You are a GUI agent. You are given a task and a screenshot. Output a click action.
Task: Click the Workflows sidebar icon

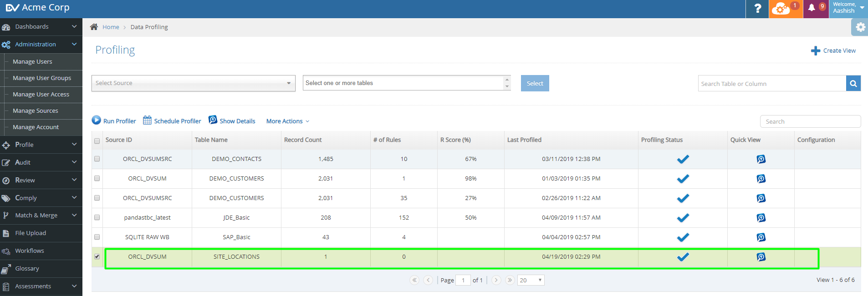click(6, 251)
